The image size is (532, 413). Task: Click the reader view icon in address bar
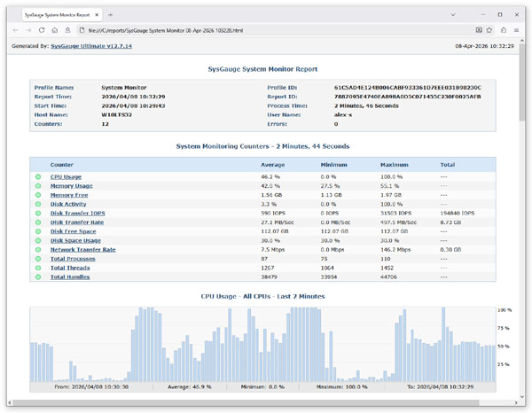pos(479,30)
